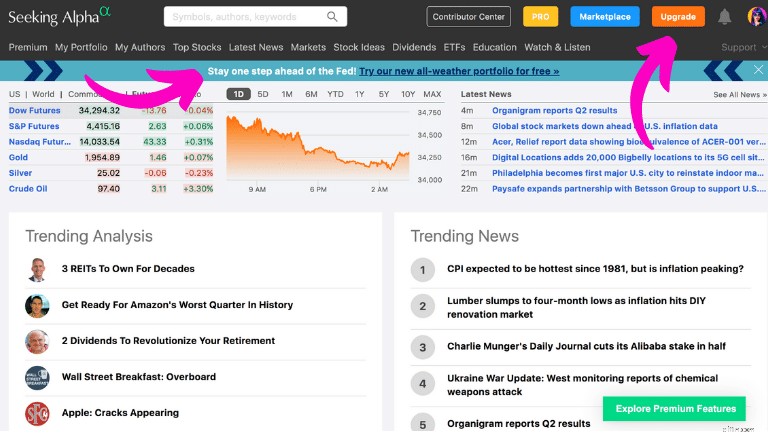Click the orange Upgrade button
768x435 pixels.
(678, 17)
